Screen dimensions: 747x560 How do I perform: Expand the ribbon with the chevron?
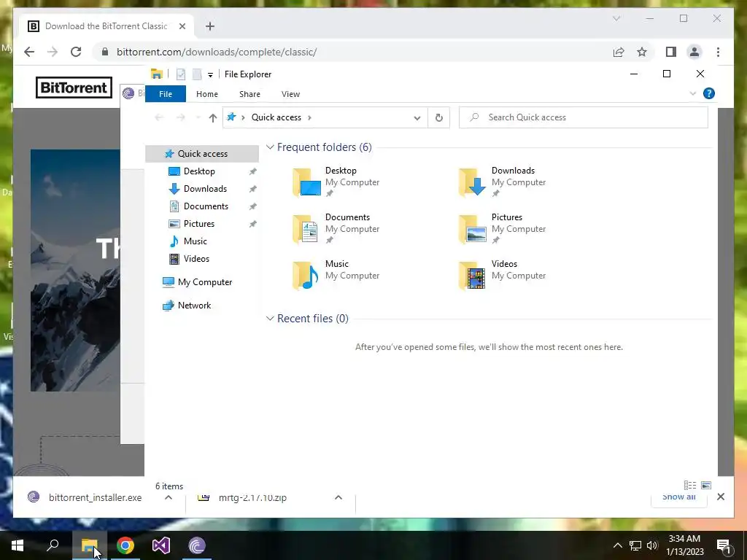693,93
